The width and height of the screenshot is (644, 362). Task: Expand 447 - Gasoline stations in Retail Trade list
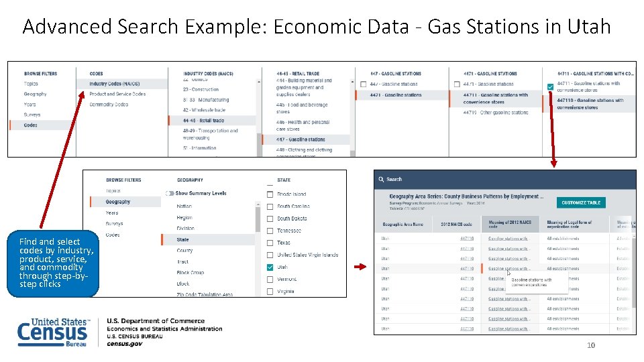coord(301,139)
